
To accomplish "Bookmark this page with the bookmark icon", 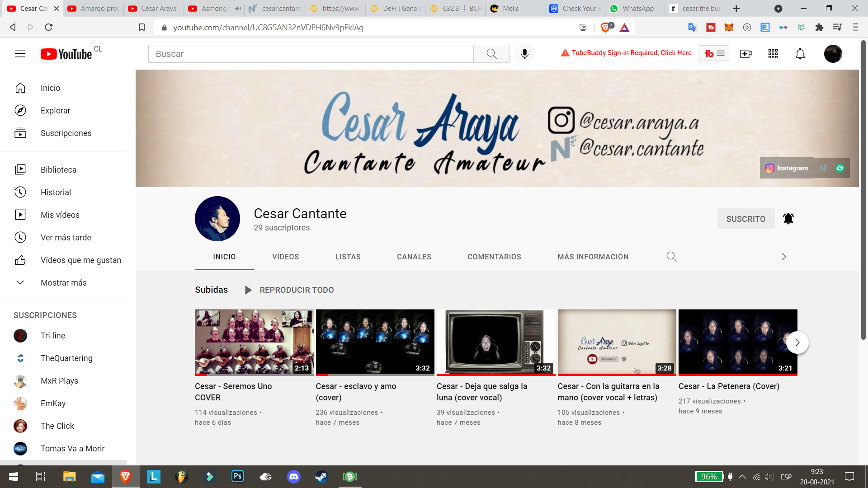I will pyautogui.click(x=142, y=27).
